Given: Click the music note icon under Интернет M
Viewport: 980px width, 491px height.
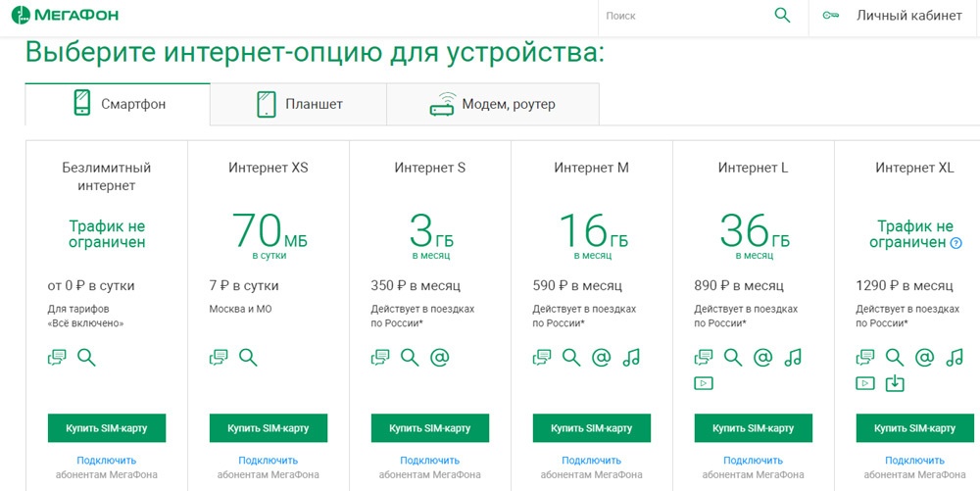Looking at the screenshot, I should [631, 358].
